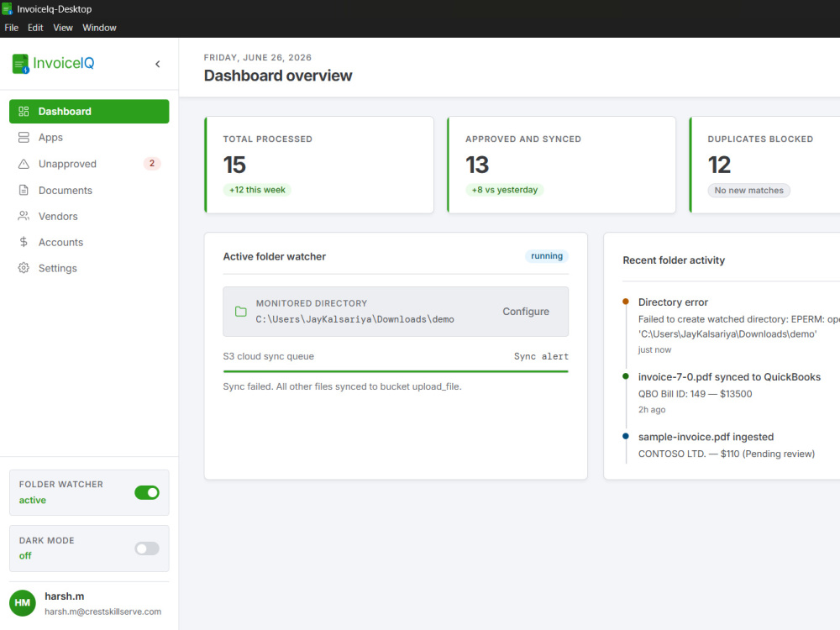840x630 pixels.
Task: Navigate to Vendors
Action: (x=89, y=216)
